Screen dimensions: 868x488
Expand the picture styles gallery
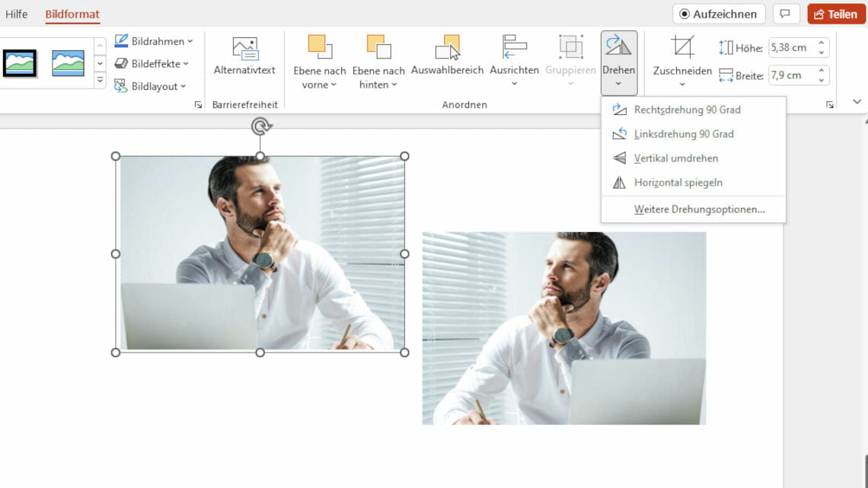pos(100,81)
